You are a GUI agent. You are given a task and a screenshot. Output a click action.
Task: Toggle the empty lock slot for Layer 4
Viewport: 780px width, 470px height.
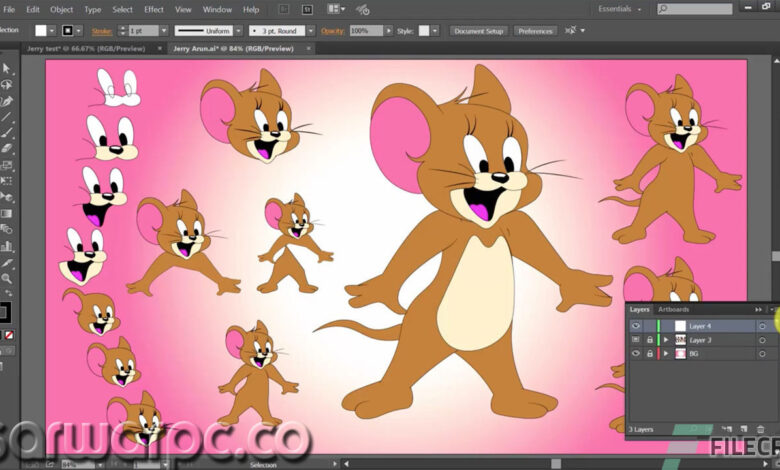click(x=650, y=326)
